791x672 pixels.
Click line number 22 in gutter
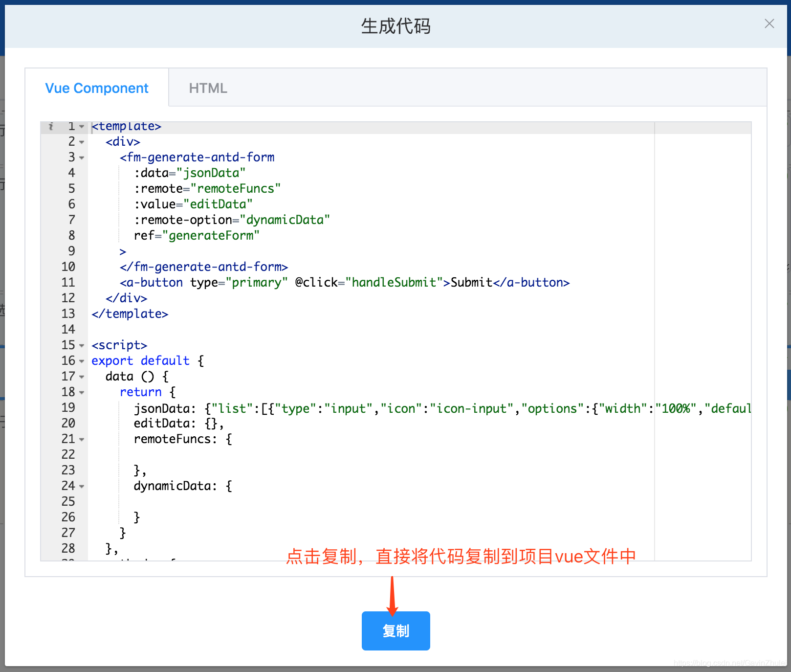point(68,454)
